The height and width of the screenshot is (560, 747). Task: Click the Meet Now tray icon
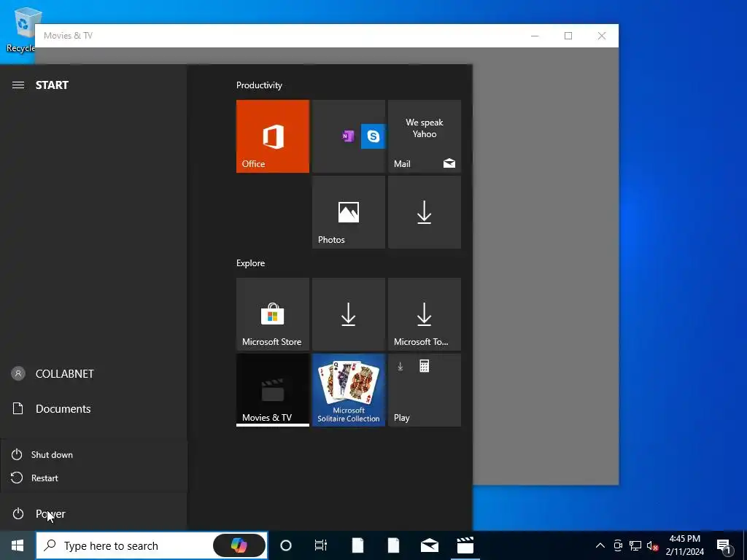point(618,545)
